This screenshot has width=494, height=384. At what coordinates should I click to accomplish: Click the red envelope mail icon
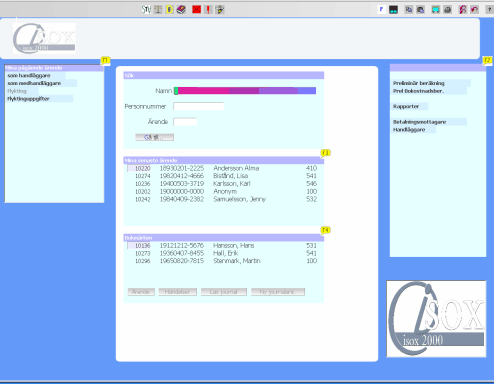coord(196,9)
